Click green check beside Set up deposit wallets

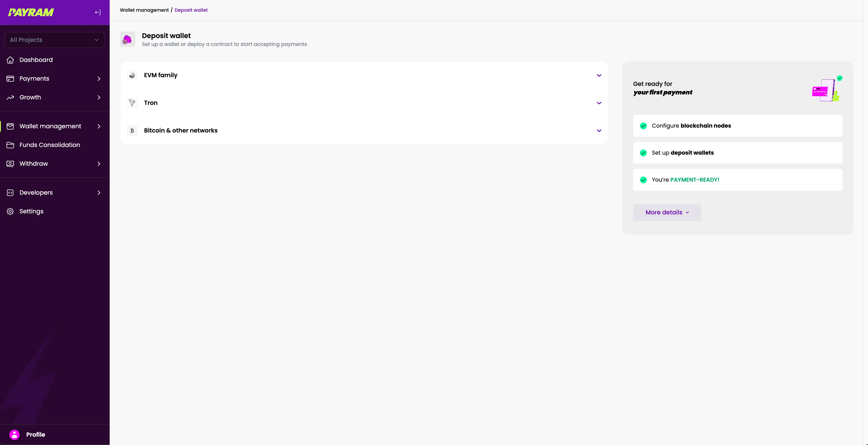tap(643, 153)
